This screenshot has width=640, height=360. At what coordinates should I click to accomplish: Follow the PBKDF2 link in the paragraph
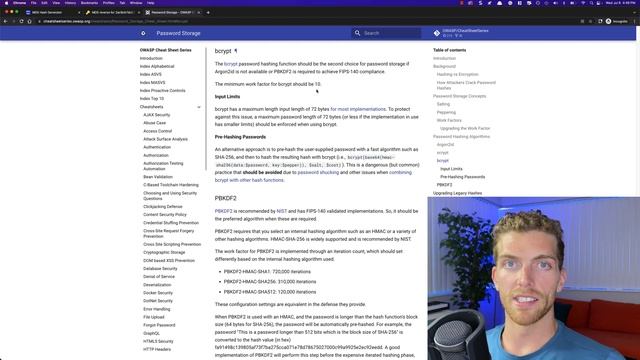(223, 211)
